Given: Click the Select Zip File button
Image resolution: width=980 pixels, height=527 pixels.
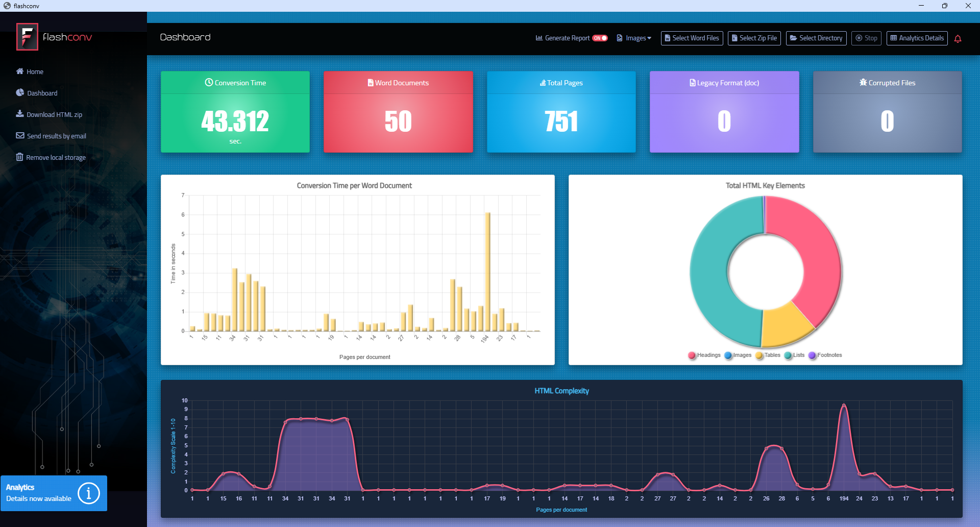Looking at the screenshot, I should click(x=754, y=38).
